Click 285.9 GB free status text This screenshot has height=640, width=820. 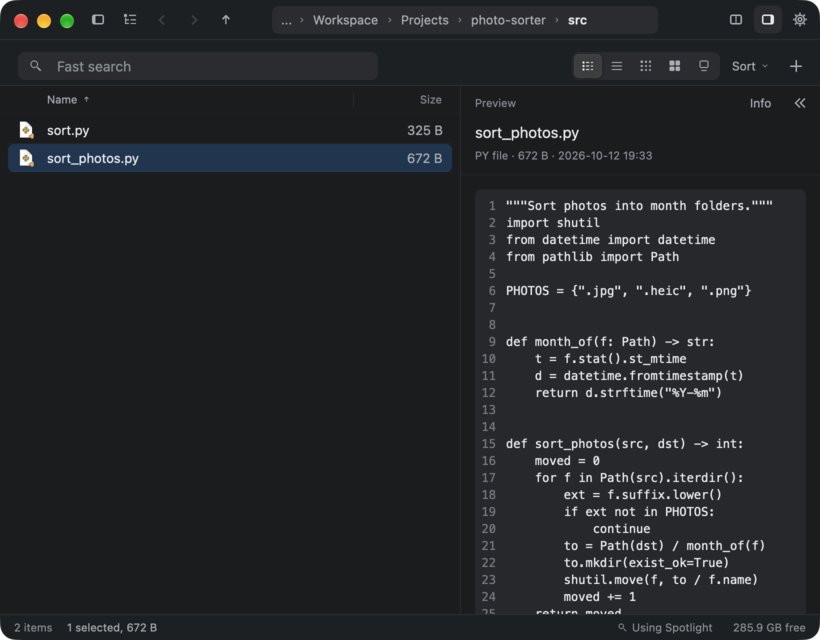click(x=769, y=627)
